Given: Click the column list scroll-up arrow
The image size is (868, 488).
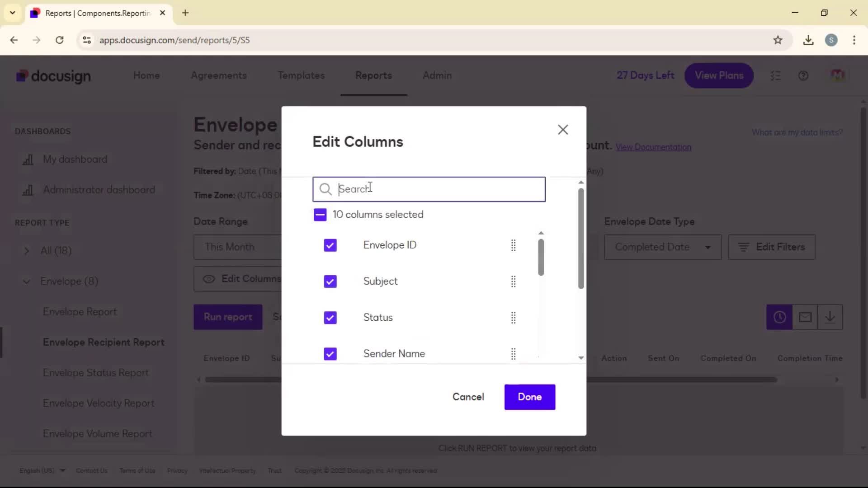Looking at the screenshot, I should click(541, 233).
